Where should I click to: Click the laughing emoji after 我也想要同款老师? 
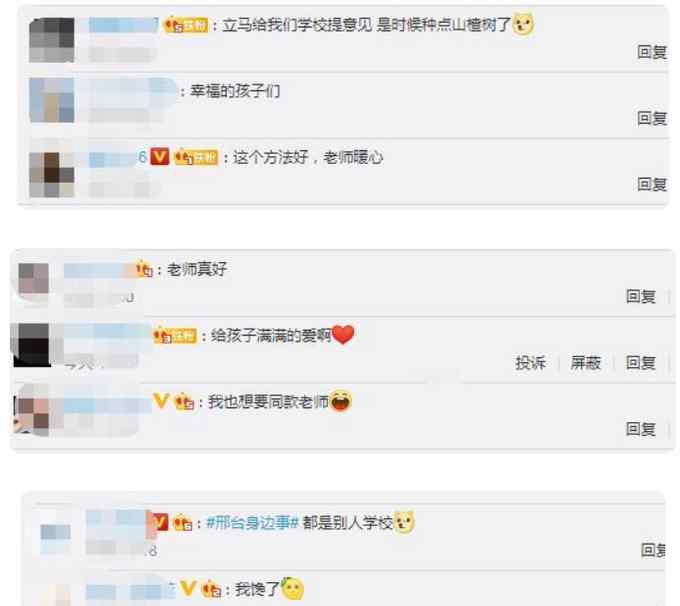click(x=340, y=401)
